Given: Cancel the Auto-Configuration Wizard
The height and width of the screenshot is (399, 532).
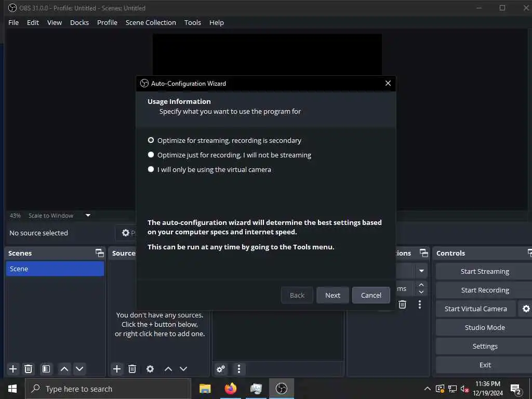Looking at the screenshot, I should pyautogui.click(x=371, y=295).
